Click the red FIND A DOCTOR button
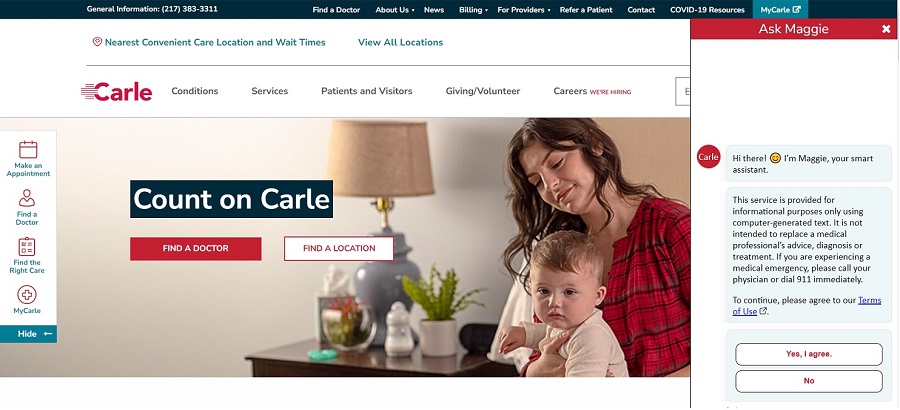This screenshot has width=900, height=410. click(x=196, y=249)
